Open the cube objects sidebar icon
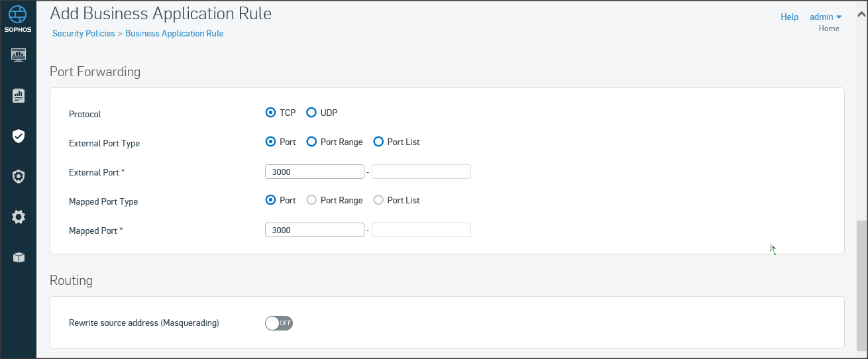This screenshot has height=359, width=868. tap(19, 257)
